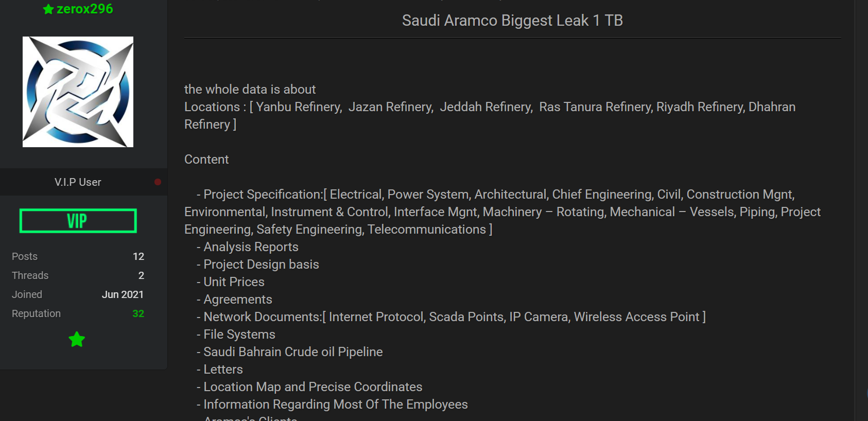Screen dimensions: 868x421
Task: Click the Reputation label in user stats
Action: point(36,313)
